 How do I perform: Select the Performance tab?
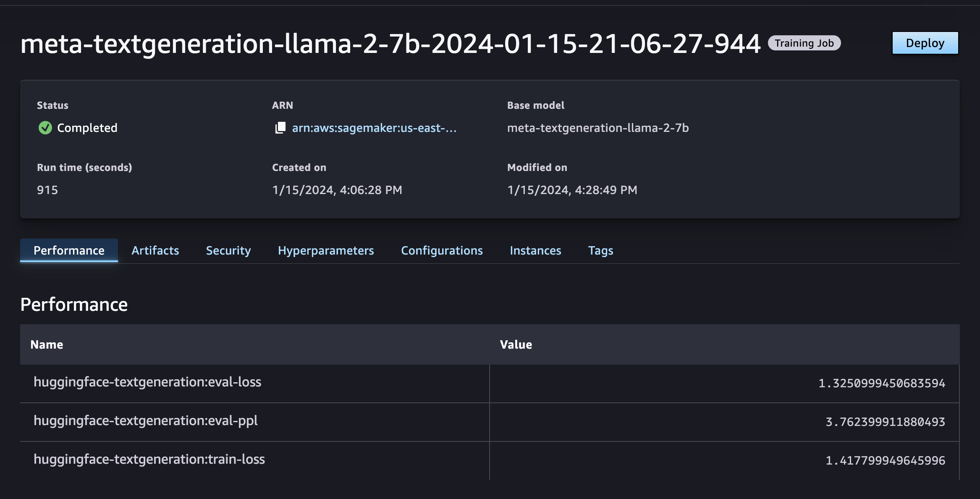click(x=69, y=250)
